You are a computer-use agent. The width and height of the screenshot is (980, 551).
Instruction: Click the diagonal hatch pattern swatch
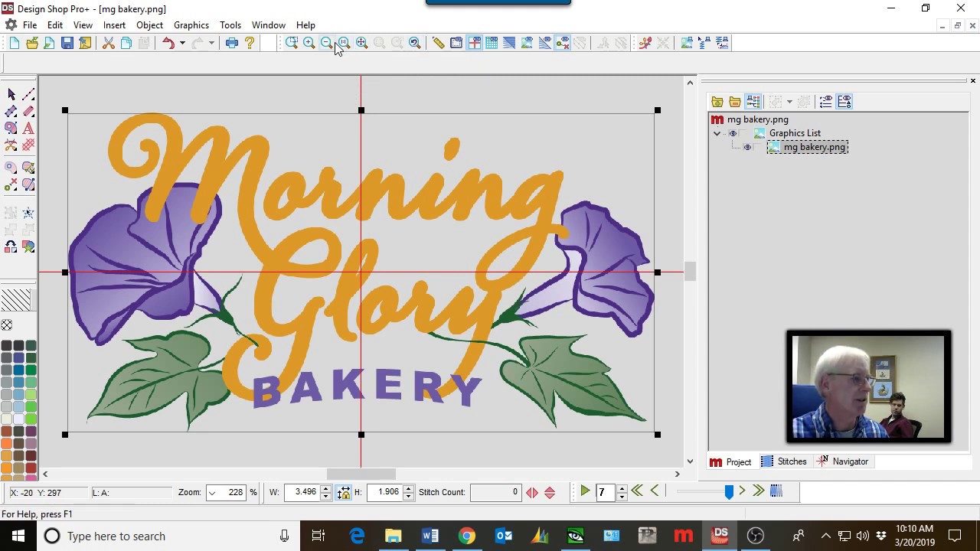(x=16, y=298)
